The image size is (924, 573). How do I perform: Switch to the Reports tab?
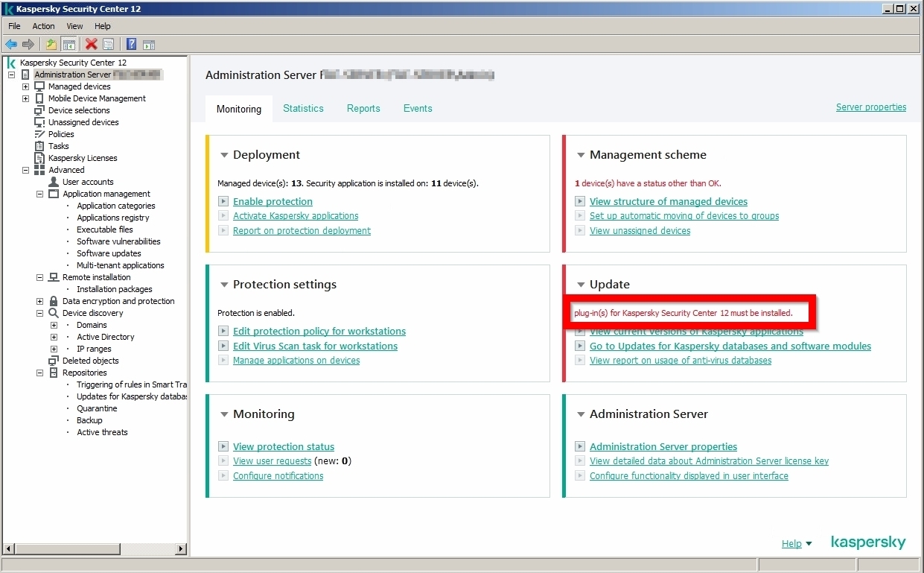363,108
